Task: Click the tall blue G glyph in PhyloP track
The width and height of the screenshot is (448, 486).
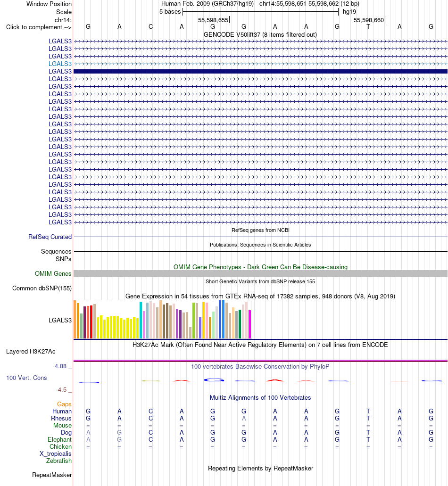Action: (214, 379)
